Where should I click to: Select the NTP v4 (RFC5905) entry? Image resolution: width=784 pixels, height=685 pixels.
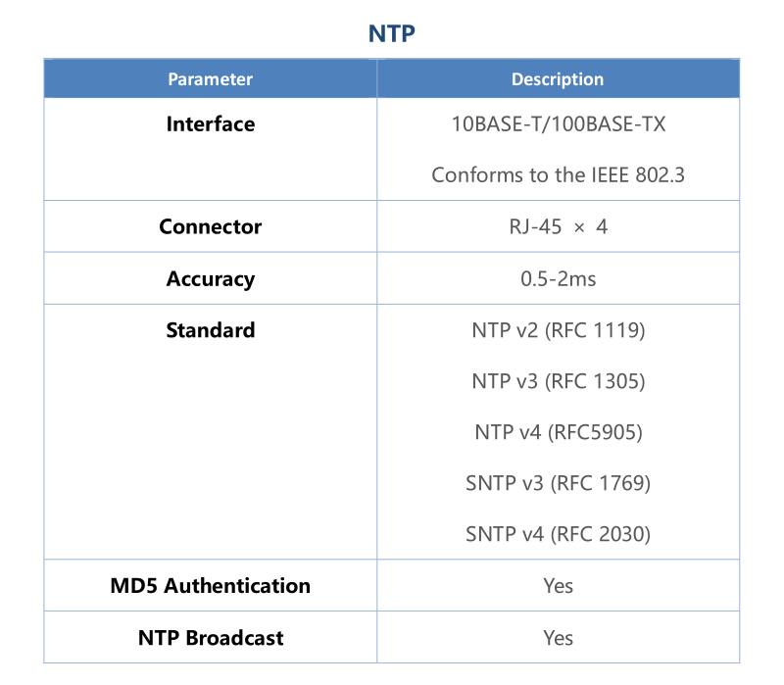click(558, 432)
